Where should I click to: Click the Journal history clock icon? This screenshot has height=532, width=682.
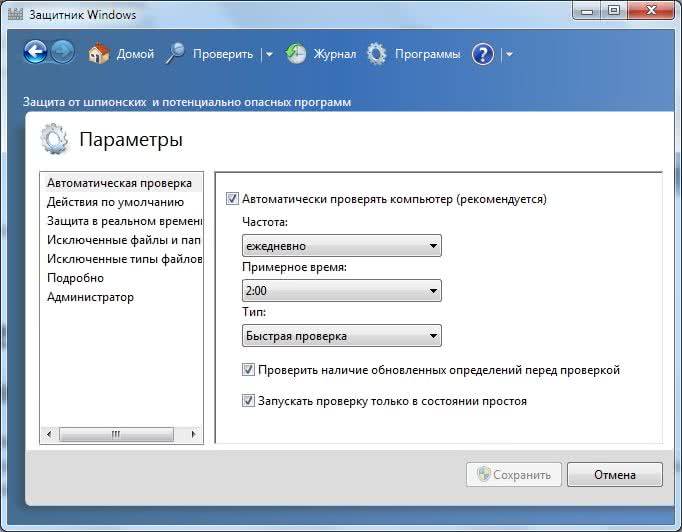296,54
